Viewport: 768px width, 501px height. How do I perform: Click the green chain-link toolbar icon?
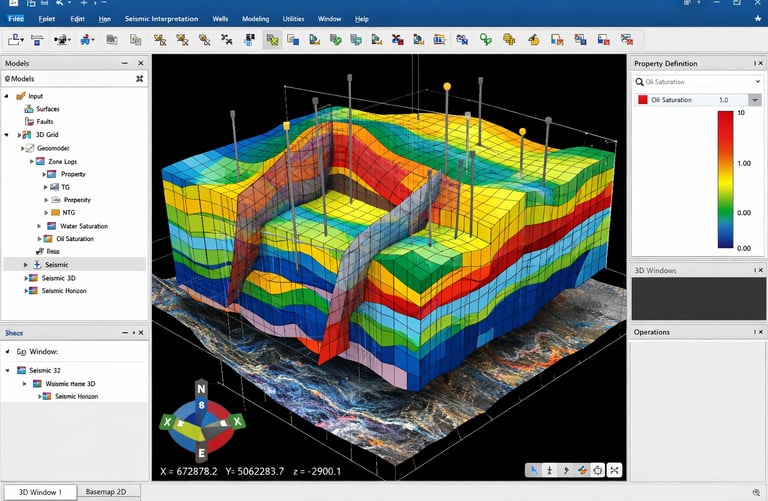click(485, 40)
